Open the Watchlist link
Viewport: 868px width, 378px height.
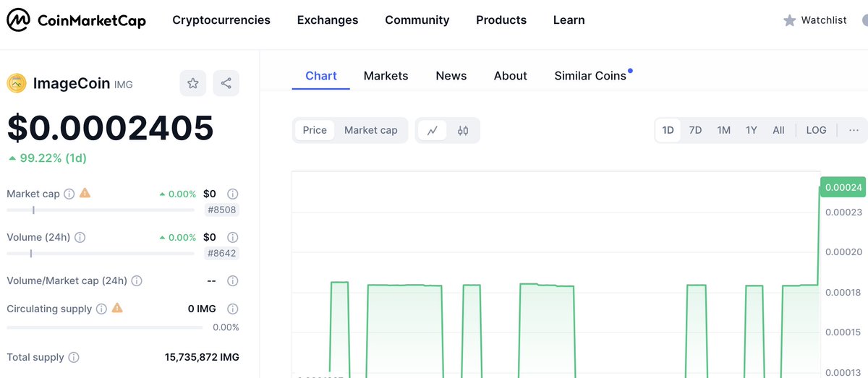[x=824, y=20]
